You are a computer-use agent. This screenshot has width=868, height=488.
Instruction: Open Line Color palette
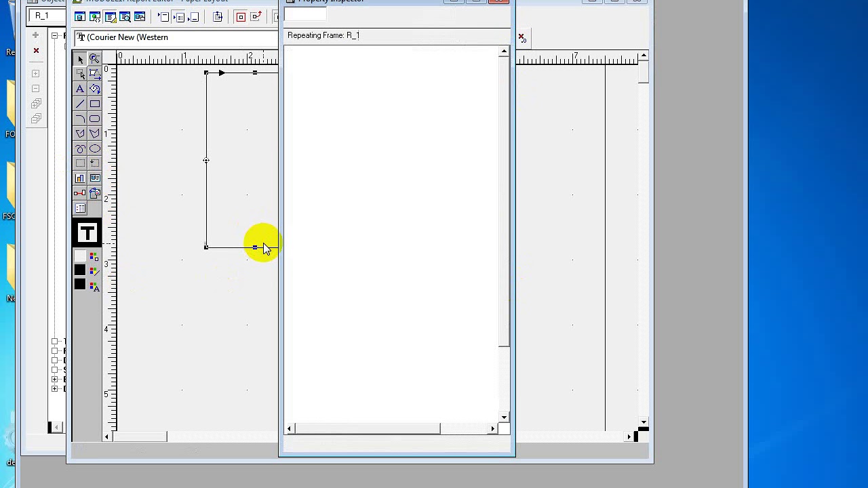(94, 272)
